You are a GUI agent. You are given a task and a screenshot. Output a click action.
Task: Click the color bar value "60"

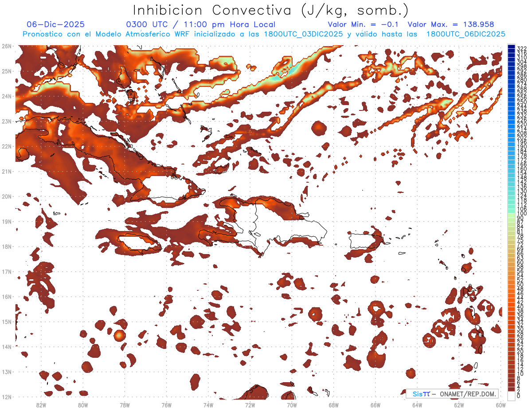[520, 262]
